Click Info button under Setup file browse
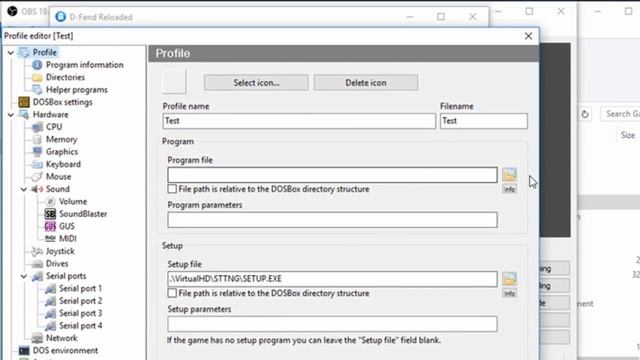 [509, 293]
